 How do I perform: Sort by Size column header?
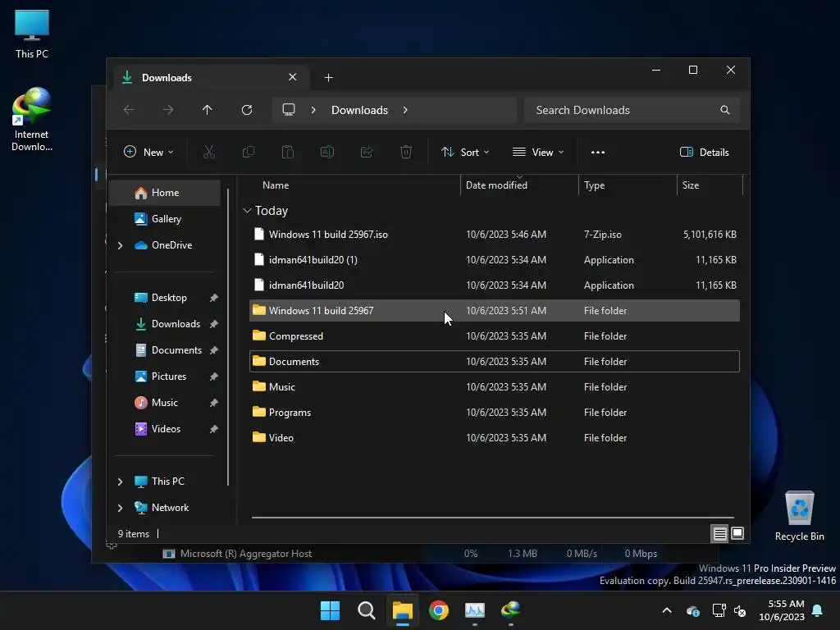point(691,185)
